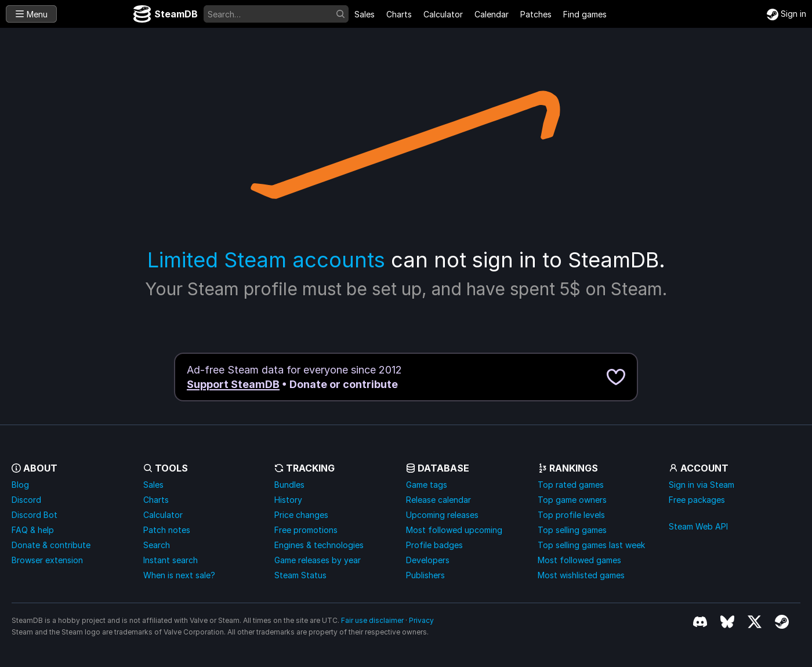Open the footer Discord text link
The width and height of the screenshot is (812, 667).
[26, 500]
